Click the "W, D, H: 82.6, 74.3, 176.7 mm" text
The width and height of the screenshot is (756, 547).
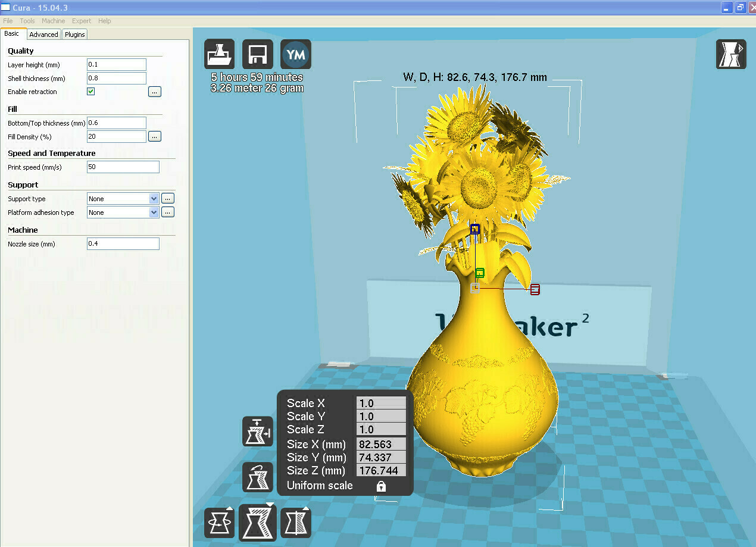[475, 77]
